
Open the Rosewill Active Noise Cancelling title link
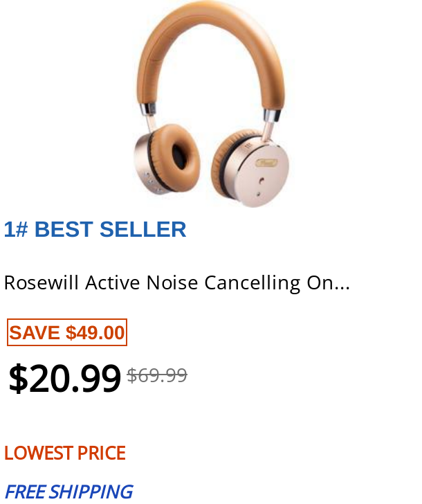point(177,283)
